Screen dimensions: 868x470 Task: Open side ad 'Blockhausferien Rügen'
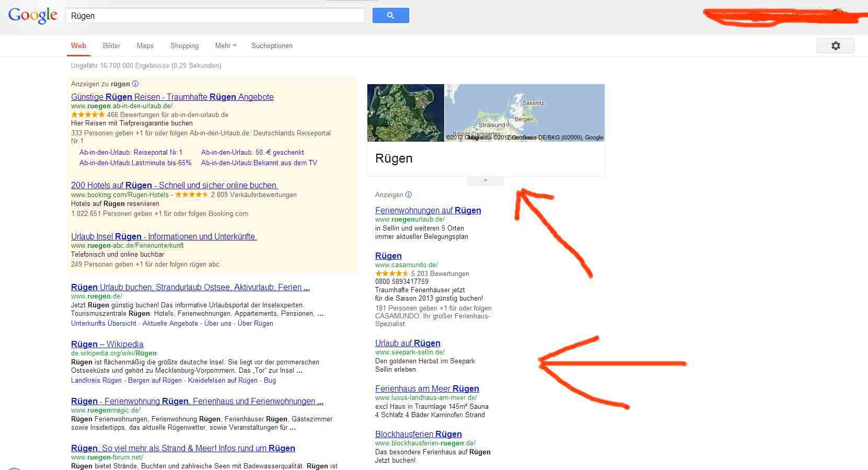click(419, 434)
